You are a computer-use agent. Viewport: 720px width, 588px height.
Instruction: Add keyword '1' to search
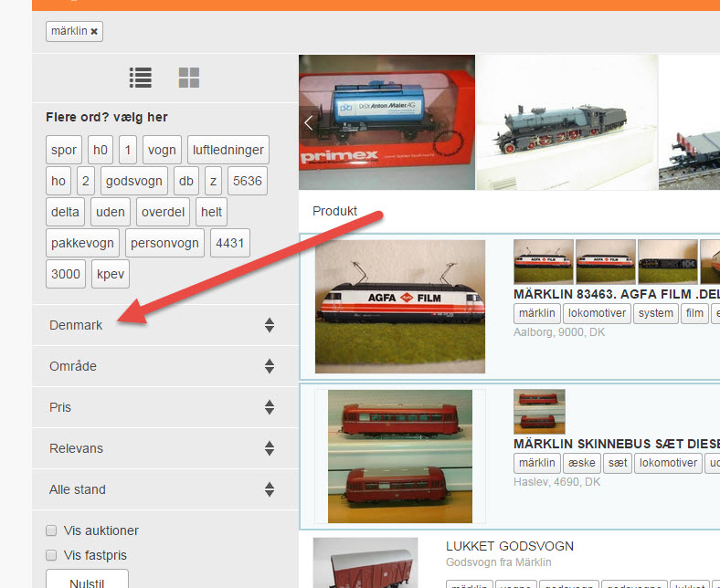point(128,150)
